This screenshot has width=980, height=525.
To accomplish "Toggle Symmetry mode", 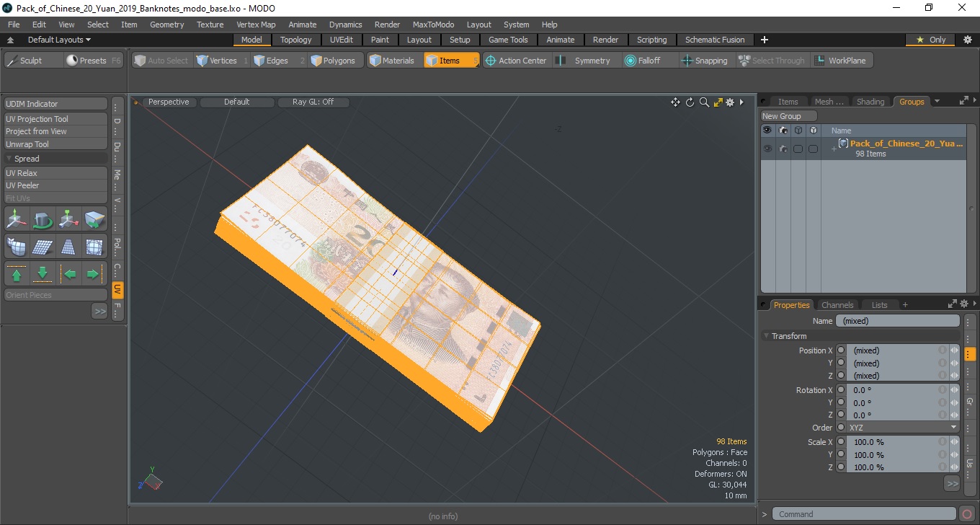I will pos(584,61).
